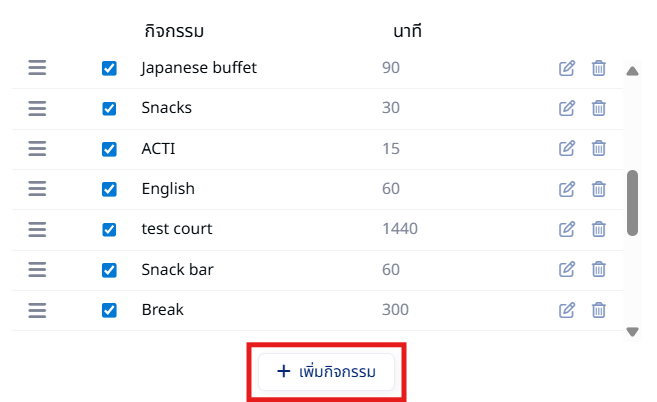Click the vertical scrollbar thumb
This screenshot has width=657, height=402.
click(633, 203)
